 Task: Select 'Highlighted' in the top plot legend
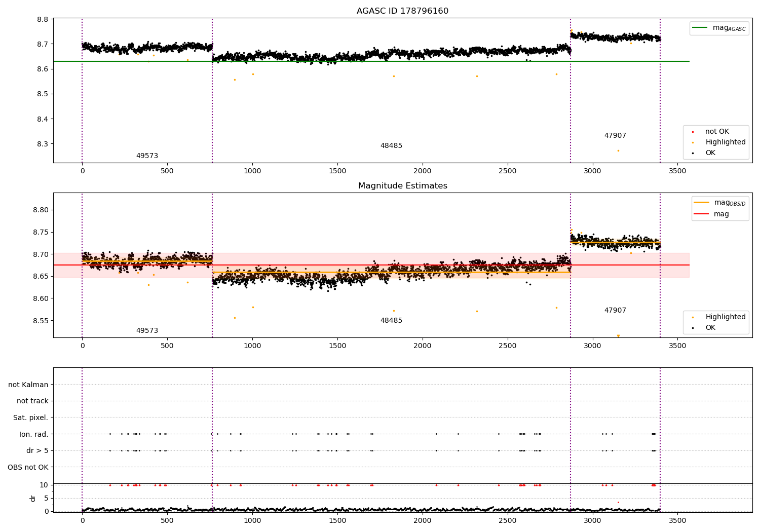click(x=725, y=142)
